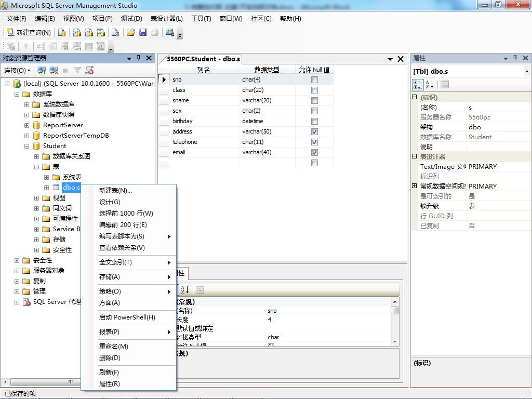
Task: Click the Relationships toolbar icon
Action: click(x=41, y=46)
